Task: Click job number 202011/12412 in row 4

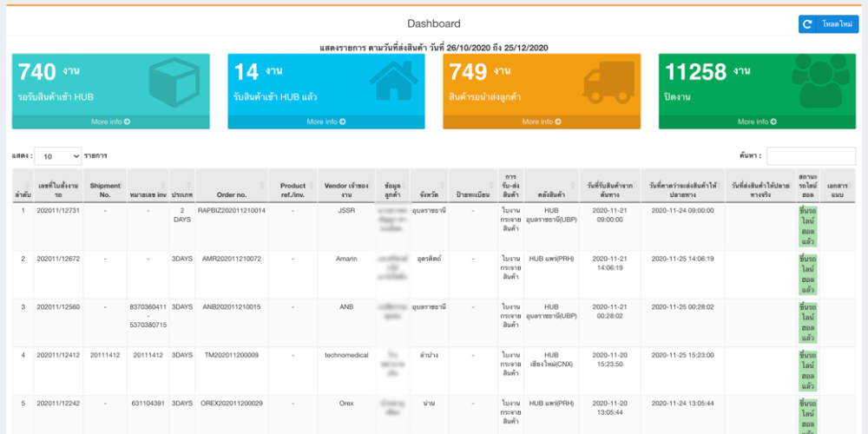Action: pyautogui.click(x=58, y=354)
